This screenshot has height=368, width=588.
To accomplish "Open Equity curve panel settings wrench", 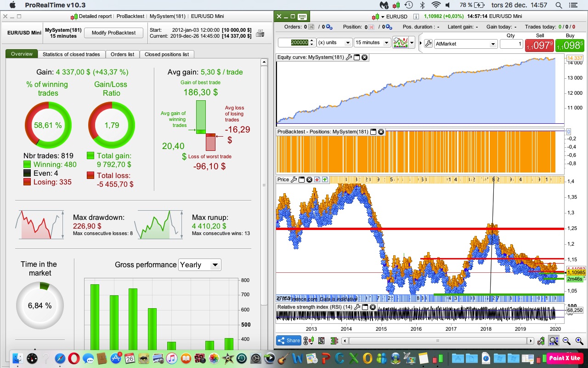I will click(349, 57).
